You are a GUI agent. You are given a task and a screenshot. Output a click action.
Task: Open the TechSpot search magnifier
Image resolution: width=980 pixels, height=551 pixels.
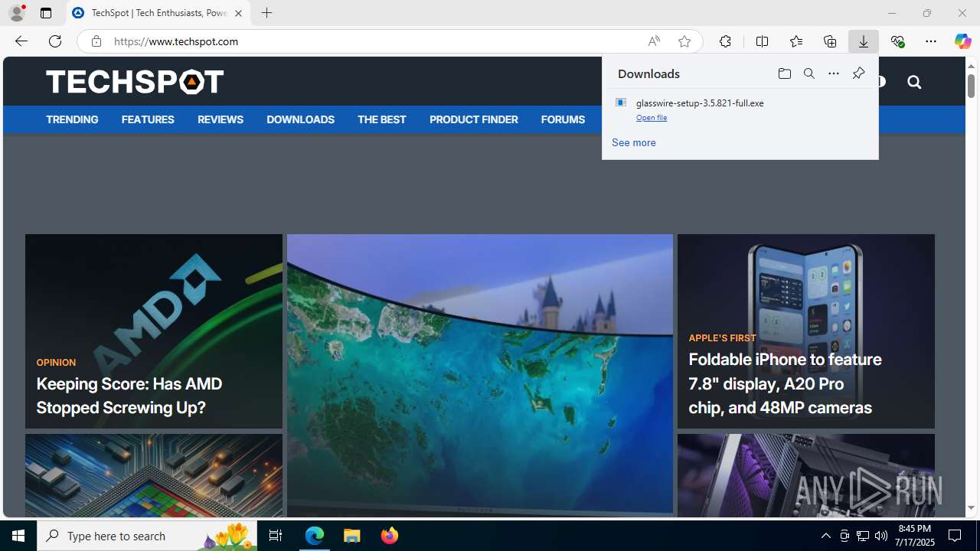(x=914, y=82)
